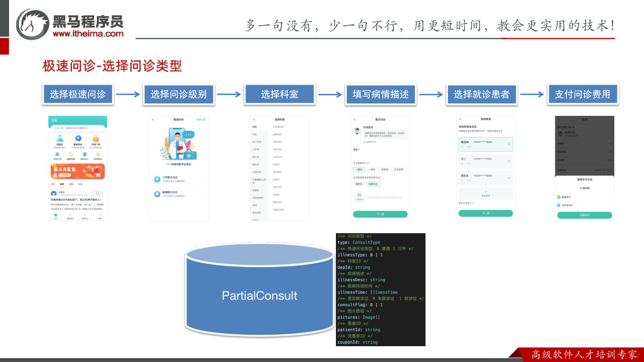The height and width of the screenshot is (362, 644).
Task: Select 儿科学 in the department list
Action: click(x=255, y=149)
